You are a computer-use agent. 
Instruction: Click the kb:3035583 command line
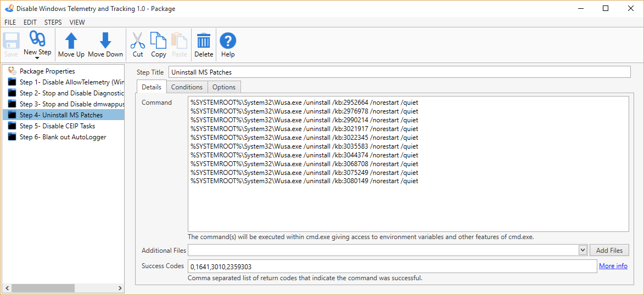[304, 146]
